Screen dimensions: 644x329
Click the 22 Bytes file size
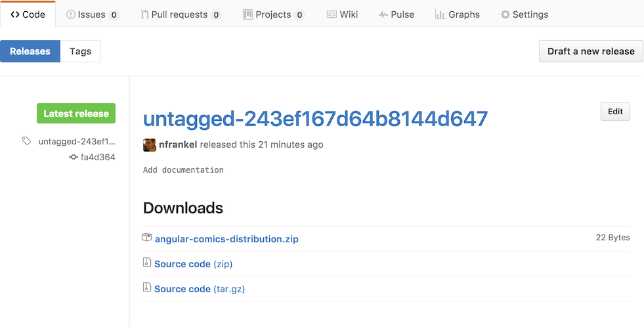[612, 238]
